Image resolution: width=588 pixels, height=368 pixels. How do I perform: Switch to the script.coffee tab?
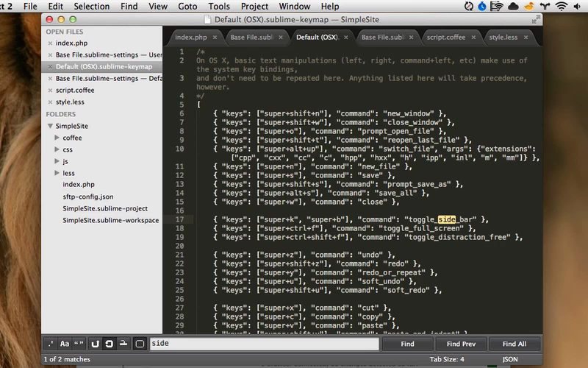pos(446,38)
